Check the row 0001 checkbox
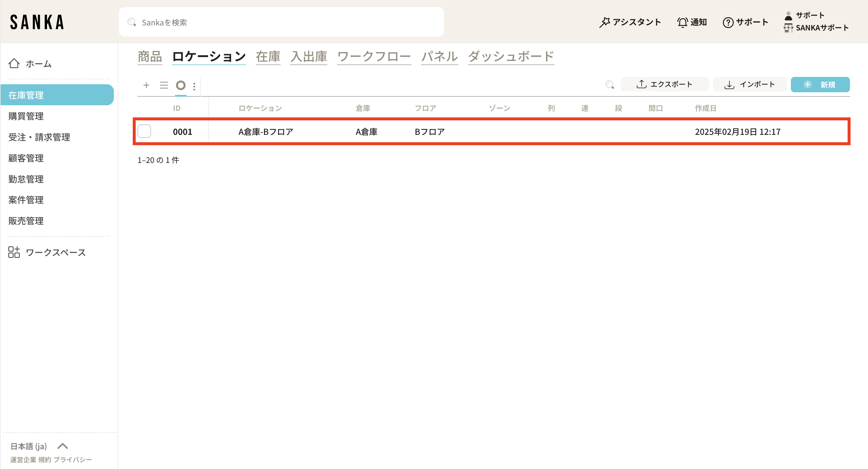 tap(144, 131)
